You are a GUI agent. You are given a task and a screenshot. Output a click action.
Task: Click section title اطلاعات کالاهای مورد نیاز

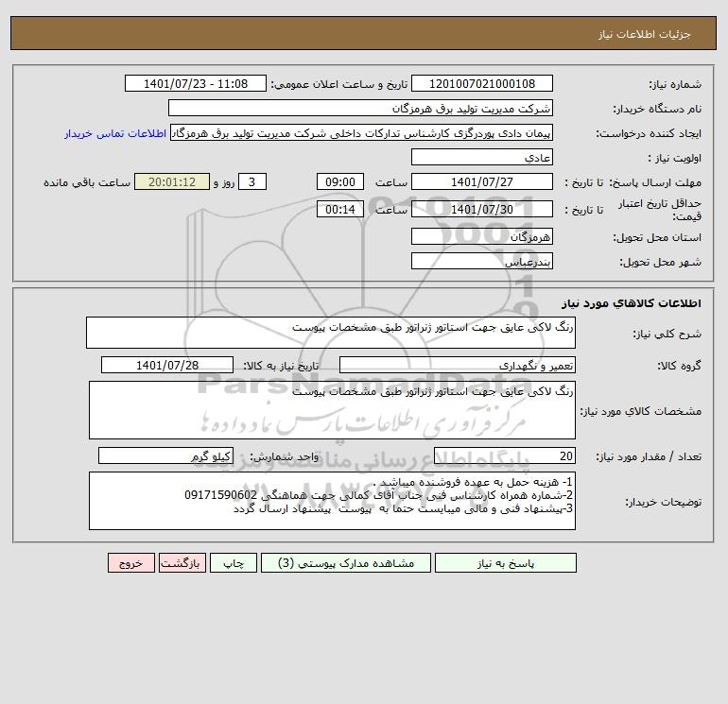click(632, 303)
